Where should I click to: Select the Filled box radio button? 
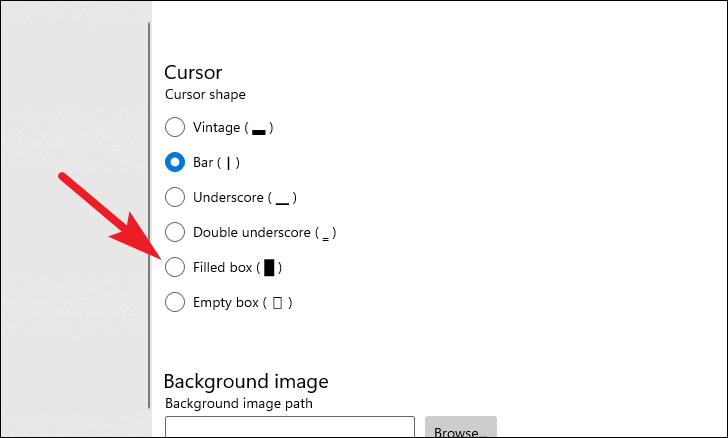pos(175,267)
